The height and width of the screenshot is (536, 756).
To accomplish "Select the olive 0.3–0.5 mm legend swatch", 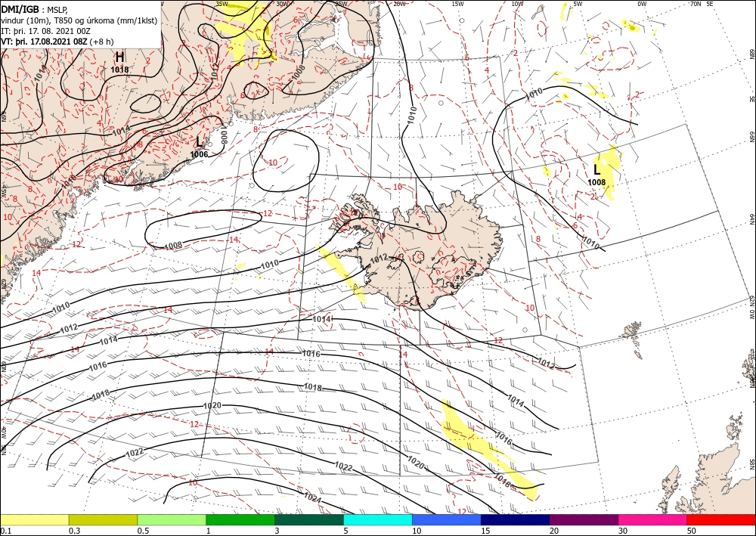I will coord(103,519).
